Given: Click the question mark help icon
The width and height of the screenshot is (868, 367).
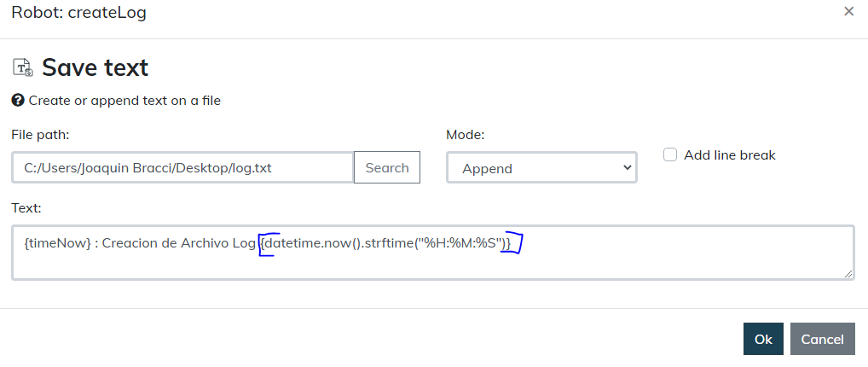Looking at the screenshot, I should coord(17,100).
